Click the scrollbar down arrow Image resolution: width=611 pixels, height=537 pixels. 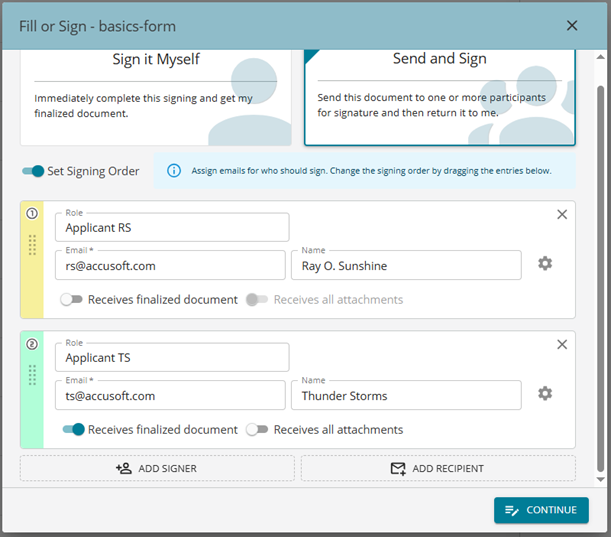pos(600,480)
